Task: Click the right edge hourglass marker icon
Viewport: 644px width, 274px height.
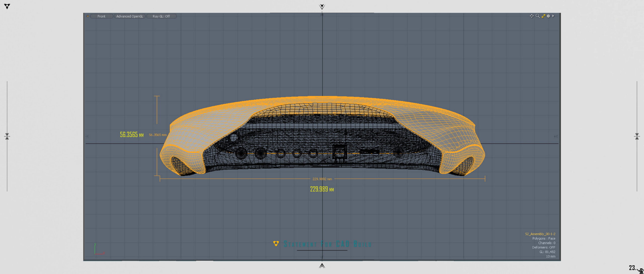Action: tap(637, 136)
